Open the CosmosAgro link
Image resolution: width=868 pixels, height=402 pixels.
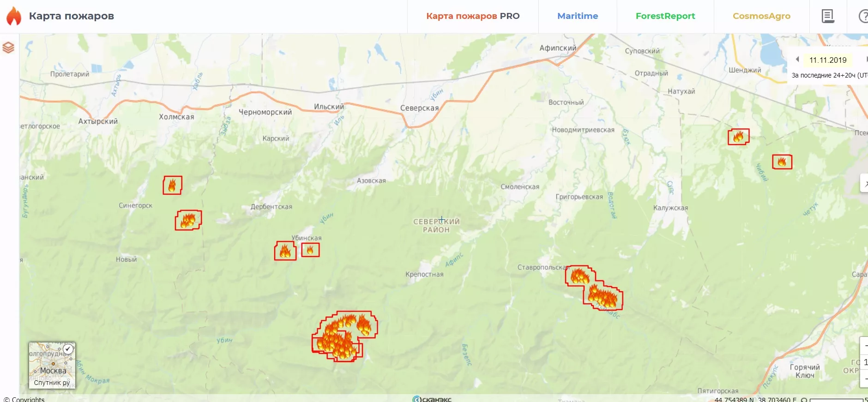click(x=761, y=16)
